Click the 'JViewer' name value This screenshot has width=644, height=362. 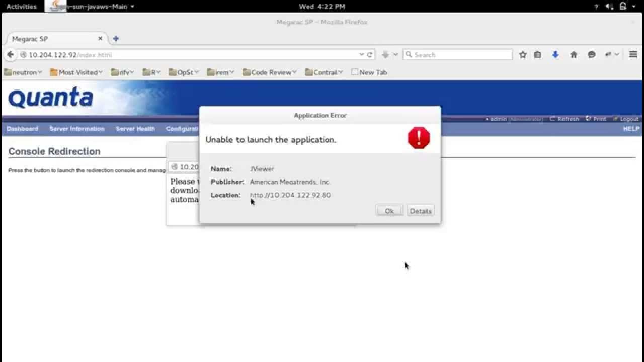262,169
